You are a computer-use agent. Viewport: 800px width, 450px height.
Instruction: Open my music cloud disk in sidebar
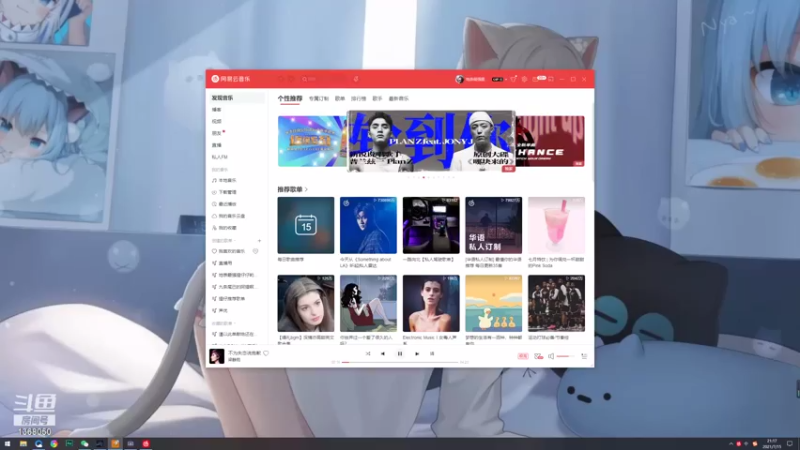pyautogui.click(x=229, y=216)
